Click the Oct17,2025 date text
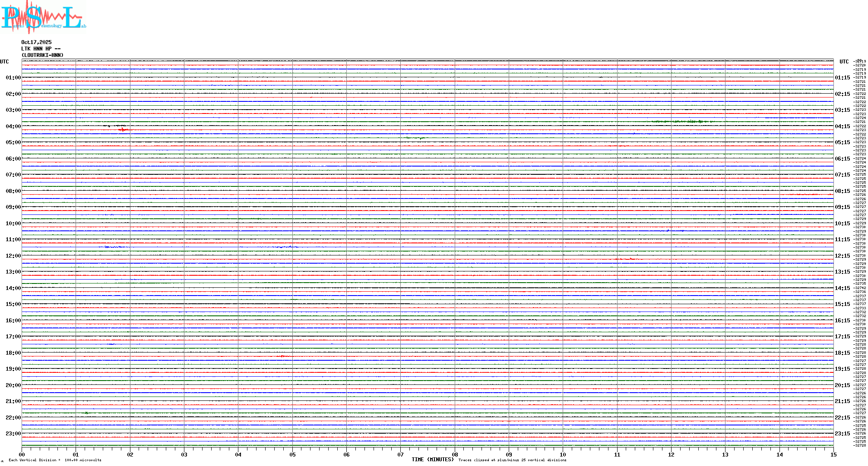Image resolution: width=868 pixels, height=466 pixels. 36,42
